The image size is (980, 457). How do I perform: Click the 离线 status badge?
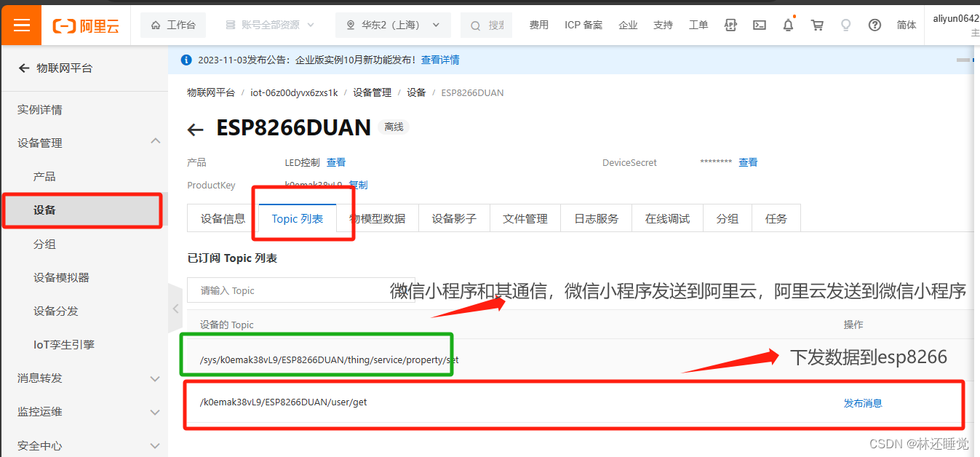(x=394, y=127)
